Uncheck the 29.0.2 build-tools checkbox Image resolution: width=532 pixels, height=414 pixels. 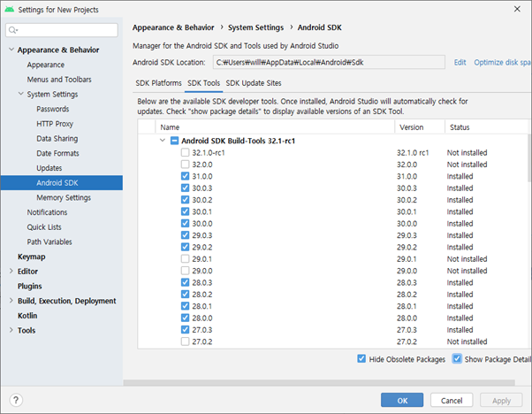(x=185, y=247)
